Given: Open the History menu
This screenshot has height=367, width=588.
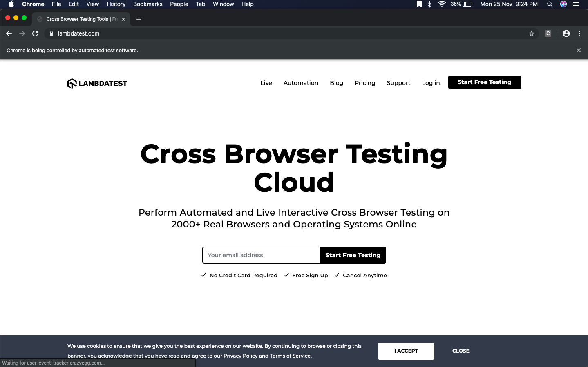Looking at the screenshot, I should click(x=116, y=4).
